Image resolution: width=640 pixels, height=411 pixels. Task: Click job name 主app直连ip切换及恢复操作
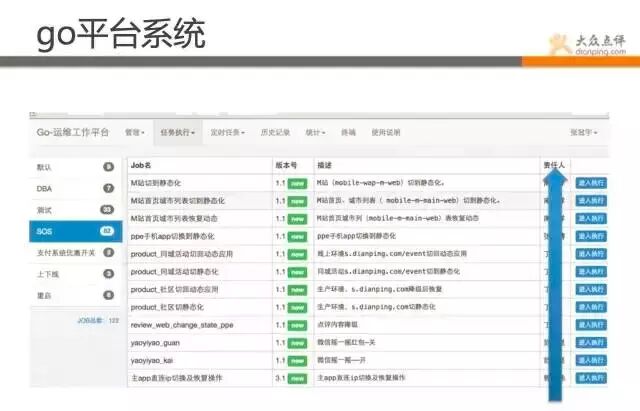(176, 378)
